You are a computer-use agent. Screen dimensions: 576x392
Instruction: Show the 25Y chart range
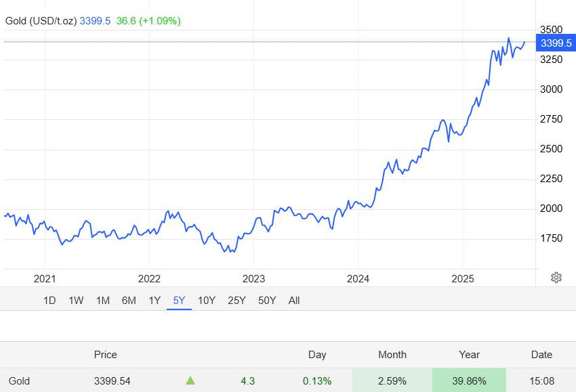tap(236, 301)
